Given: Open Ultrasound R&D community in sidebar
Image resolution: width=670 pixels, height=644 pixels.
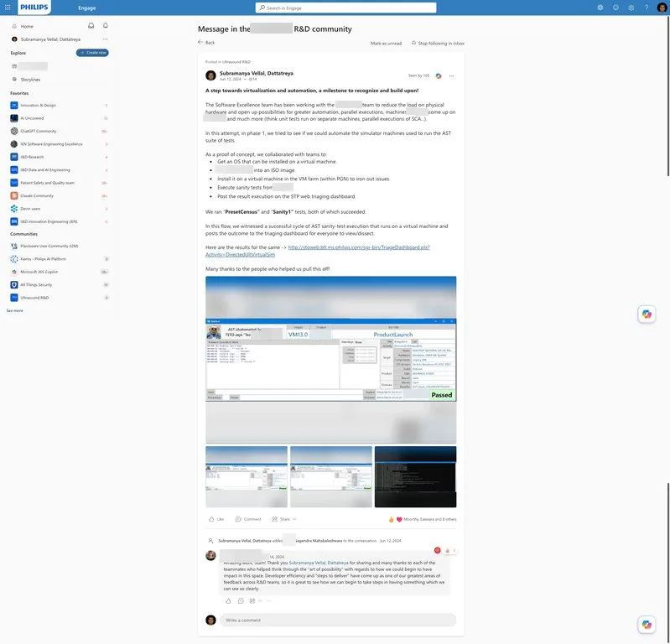Looking at the screenshot, I should (59, 298).
